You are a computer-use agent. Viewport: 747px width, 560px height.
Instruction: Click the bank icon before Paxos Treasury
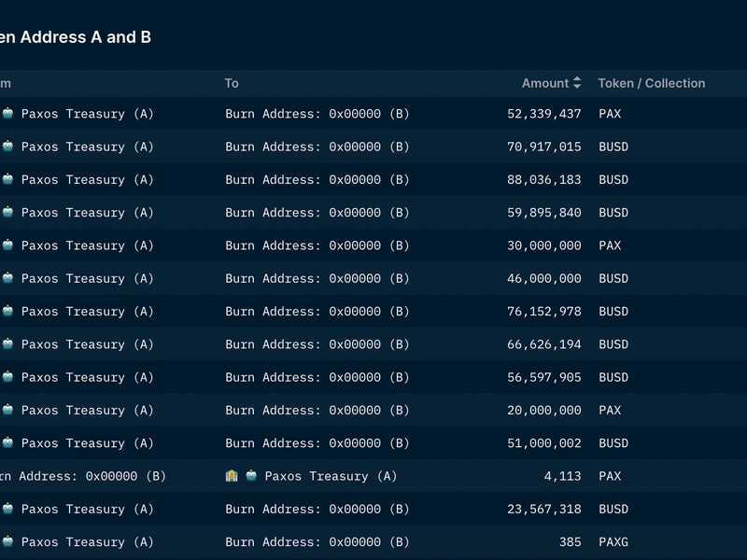[x=233, y=476]
